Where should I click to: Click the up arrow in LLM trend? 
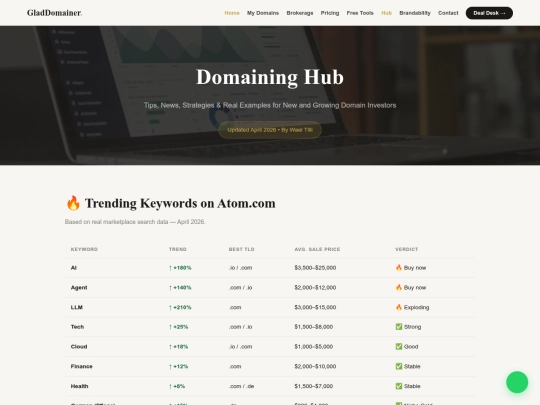pos(170,308)
